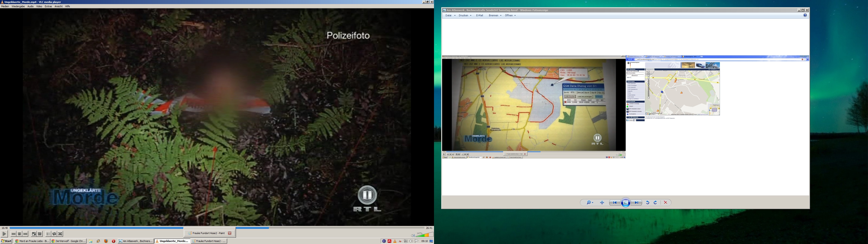The image size is (868, 244).
Task: Open the Windows Start button
Action: tap(6, 241)
